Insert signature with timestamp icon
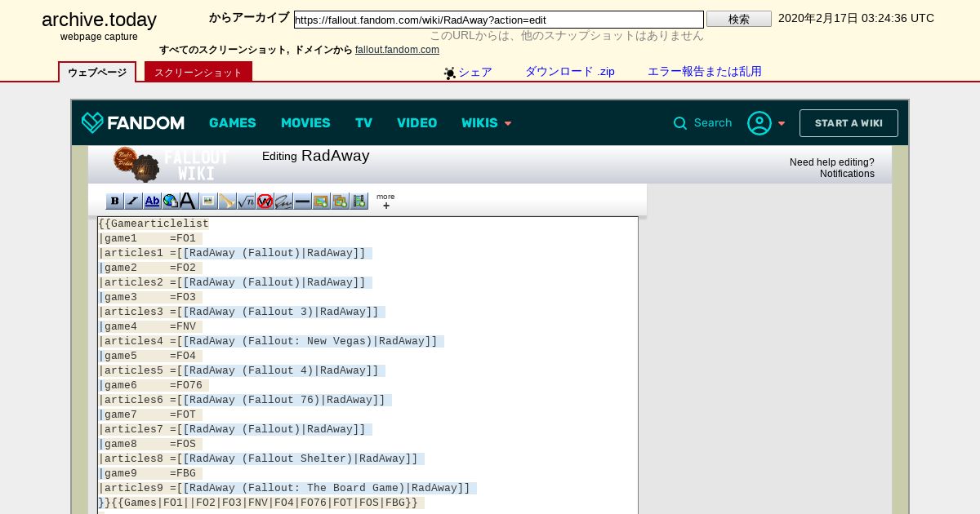 click(283, 201)
